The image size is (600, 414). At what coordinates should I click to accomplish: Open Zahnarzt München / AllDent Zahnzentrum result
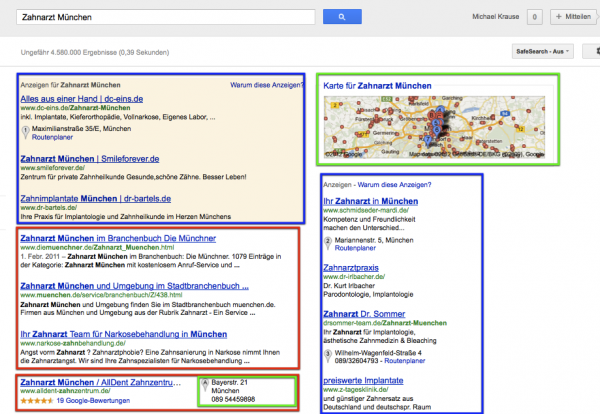[x=101, y=382]
